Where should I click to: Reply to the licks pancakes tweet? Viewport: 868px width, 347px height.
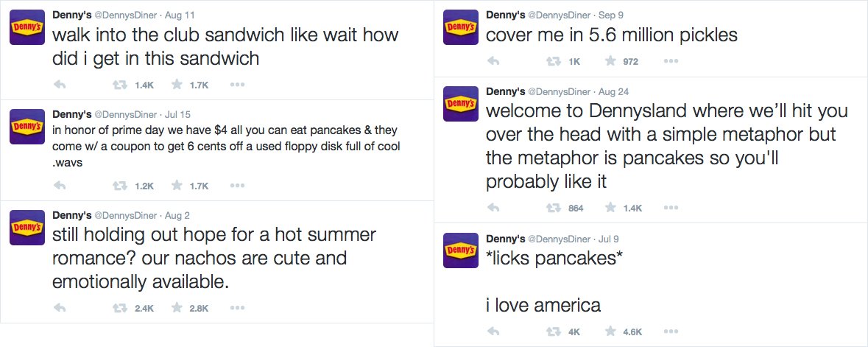[x=494, y=332]
